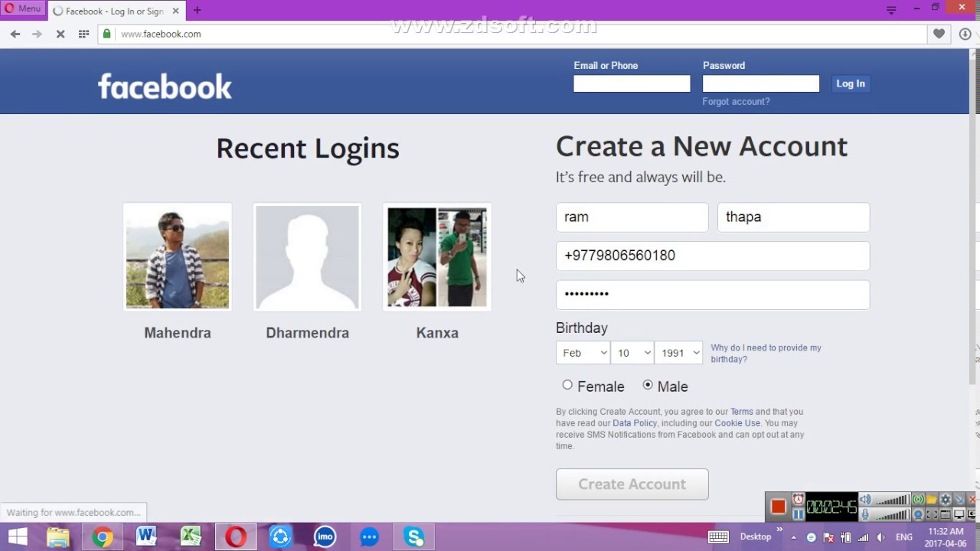The image size is (980, 551).
Task: Click the www.facebook.com address bar
Action: (x=511, y=34)
